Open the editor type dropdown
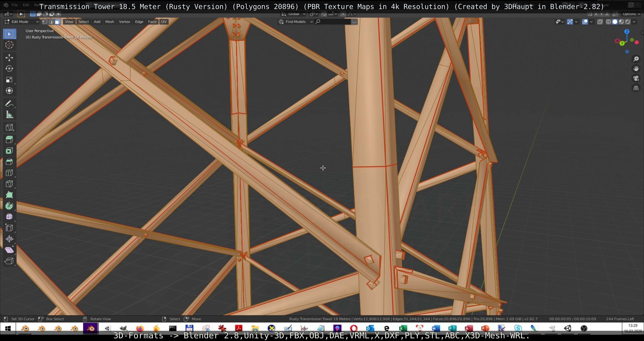This screenshot has width=644, height=341. click(8, 14)
